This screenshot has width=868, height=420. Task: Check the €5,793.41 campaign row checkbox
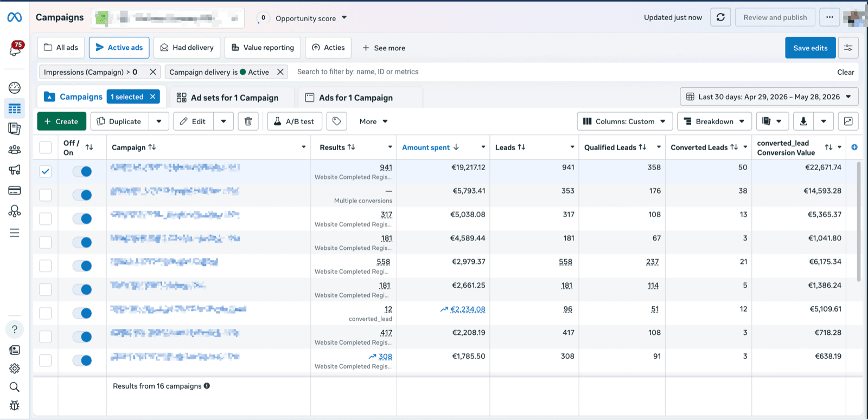pos(46,195)
